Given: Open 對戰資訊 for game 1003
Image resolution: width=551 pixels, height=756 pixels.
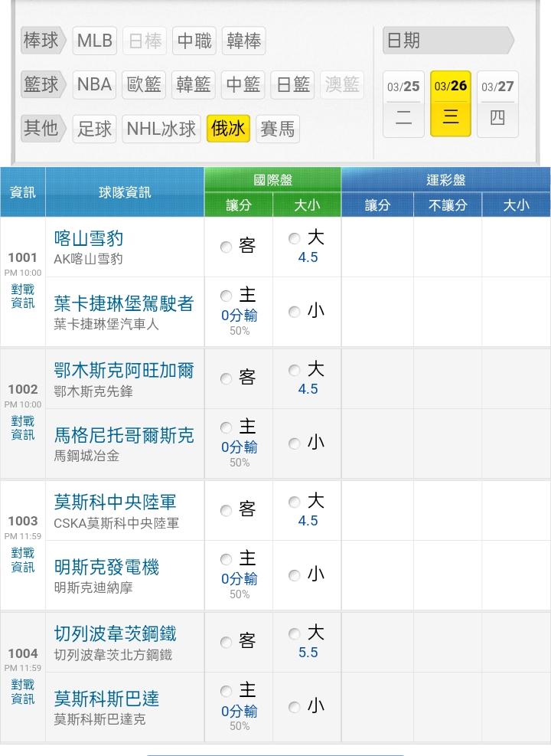Looking at the screenshot, I should (x=23, y=560).
